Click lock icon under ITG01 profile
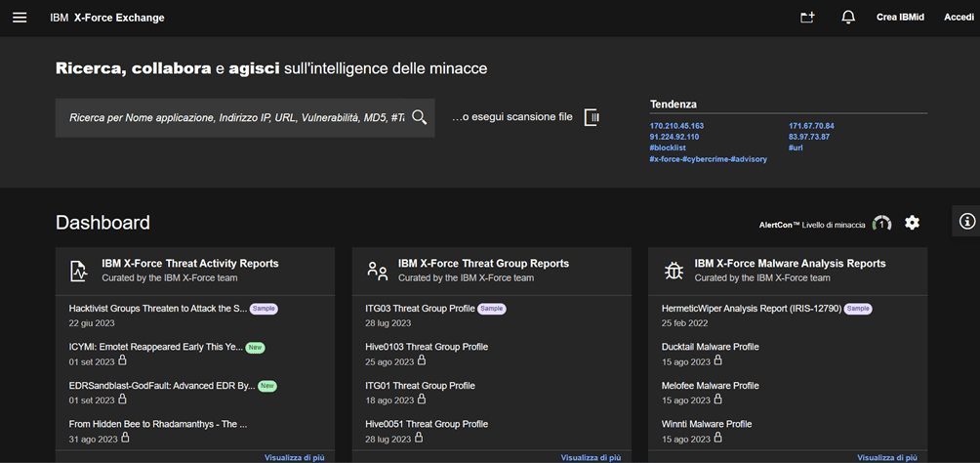Screen dimensions: 980x463 420,399
